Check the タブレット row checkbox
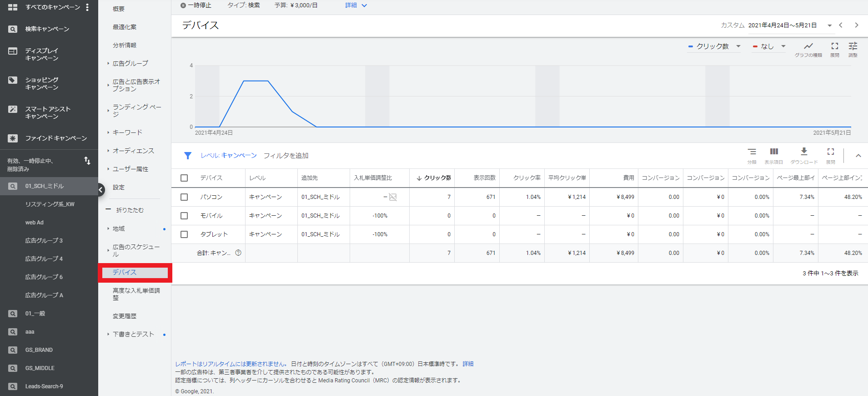This screenshot has height=396, width=868. click(184, 234)
